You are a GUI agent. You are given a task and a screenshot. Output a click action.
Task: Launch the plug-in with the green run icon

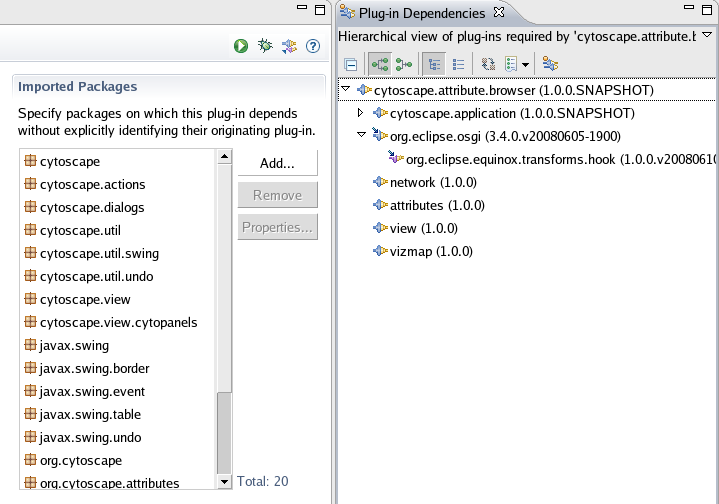[241, 46]
